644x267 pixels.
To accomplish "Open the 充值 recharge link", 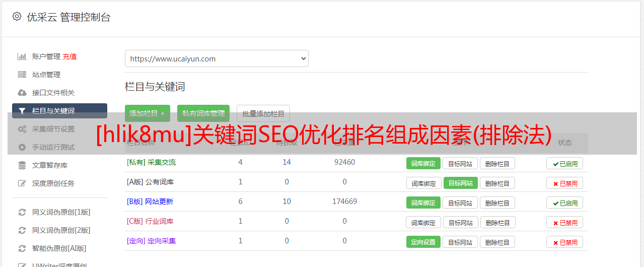I will pyautogui.click(x=69, y=56).
